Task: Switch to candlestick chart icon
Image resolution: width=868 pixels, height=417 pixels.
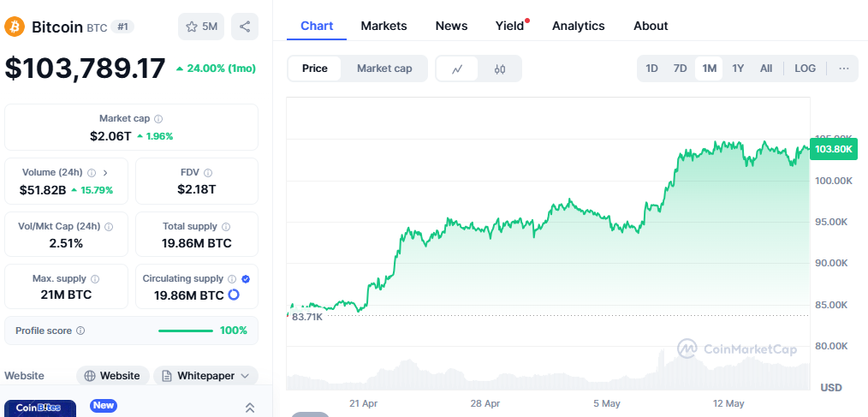Action: coord(500,69)
